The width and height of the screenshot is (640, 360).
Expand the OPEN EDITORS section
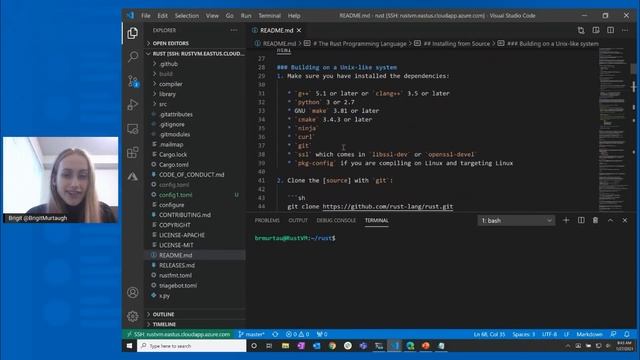[x=195, y=43]
